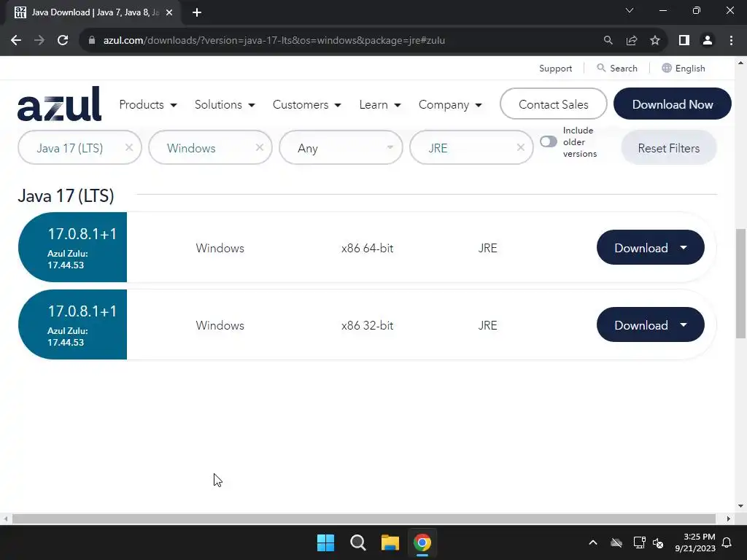Open the clock showing 3:25 PM

(x=695, y=542)
